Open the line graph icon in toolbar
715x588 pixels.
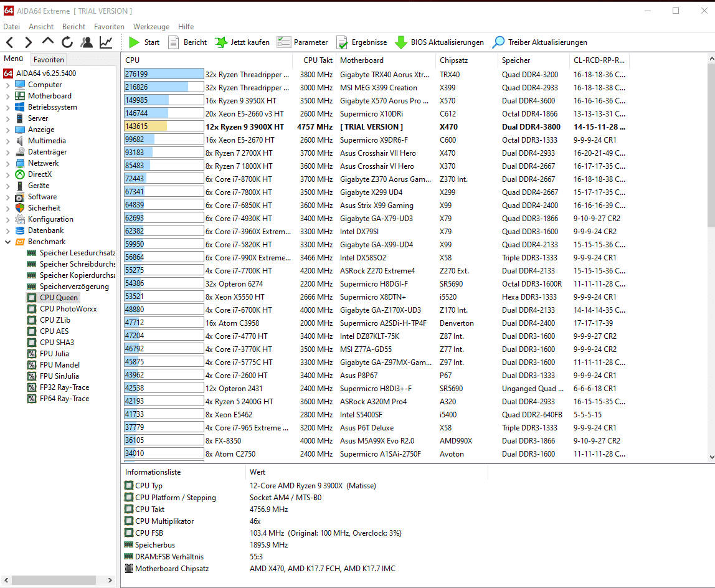106,42
